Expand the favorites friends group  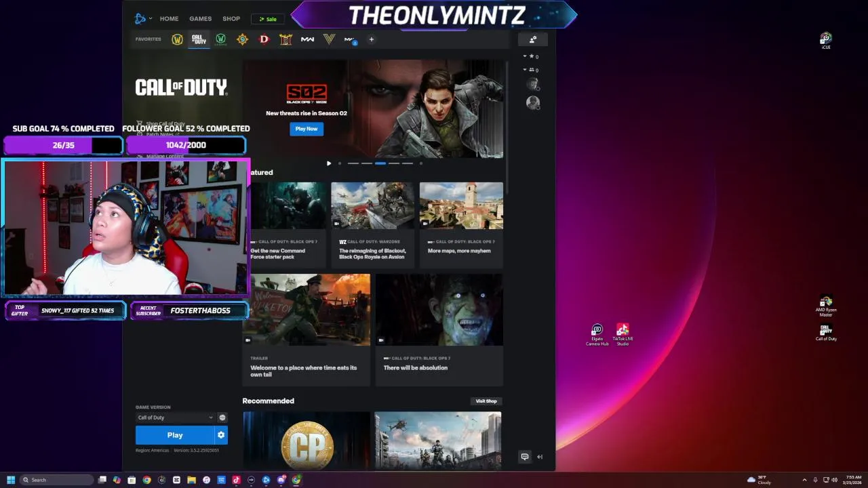[x=531, y=56]
